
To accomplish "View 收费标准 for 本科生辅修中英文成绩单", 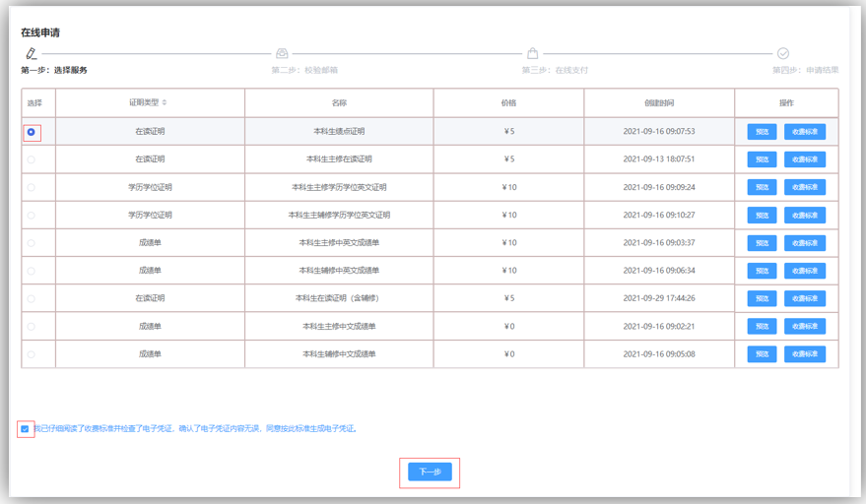I will pos(804,271).
